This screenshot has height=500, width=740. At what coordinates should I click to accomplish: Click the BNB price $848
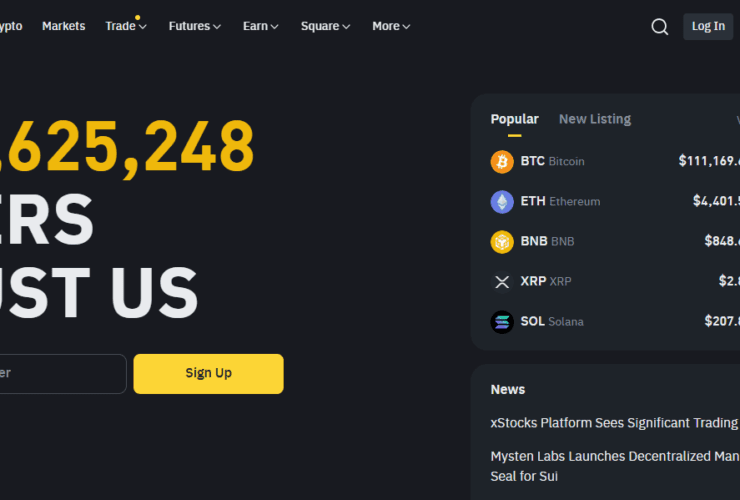722,241
